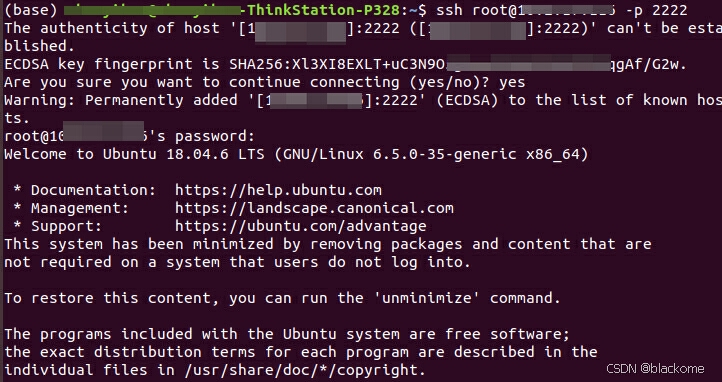Image resolution: width=722 pixels, height=382 pixels.
Task: Click the https://landscape.canonical.com management URL
Action: coord(314,208)
